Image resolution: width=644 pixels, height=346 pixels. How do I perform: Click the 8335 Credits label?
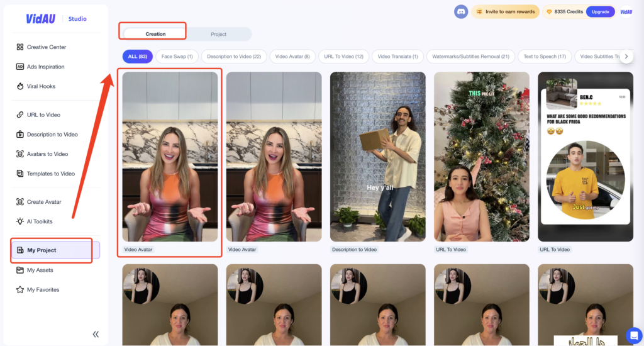pyautogui.click(x=569, y=12)
